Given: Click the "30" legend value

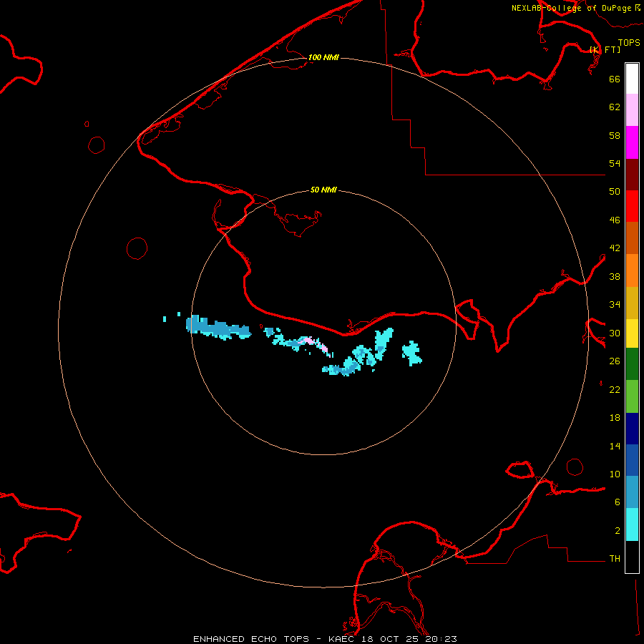Looking at the screenshot, I should point(615,333).
